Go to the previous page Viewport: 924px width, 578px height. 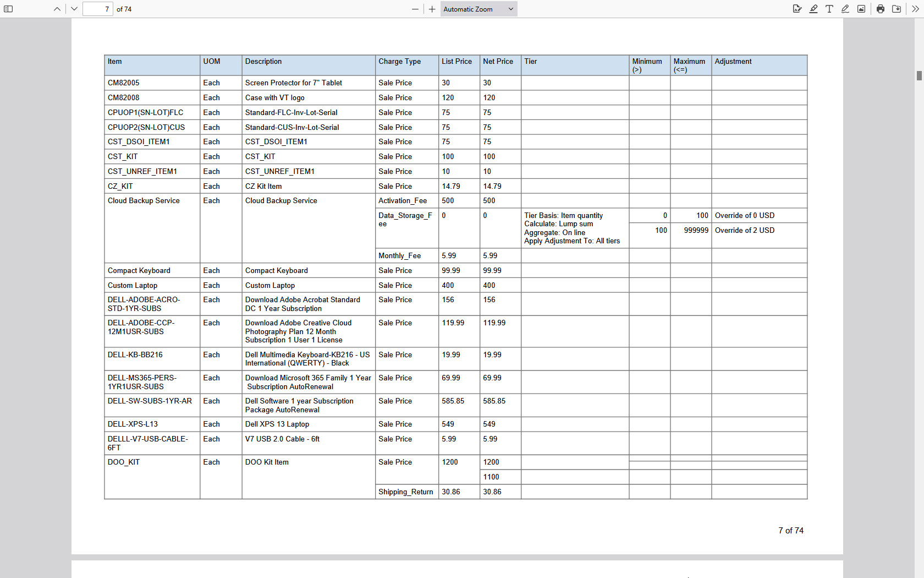pos(57,9)
